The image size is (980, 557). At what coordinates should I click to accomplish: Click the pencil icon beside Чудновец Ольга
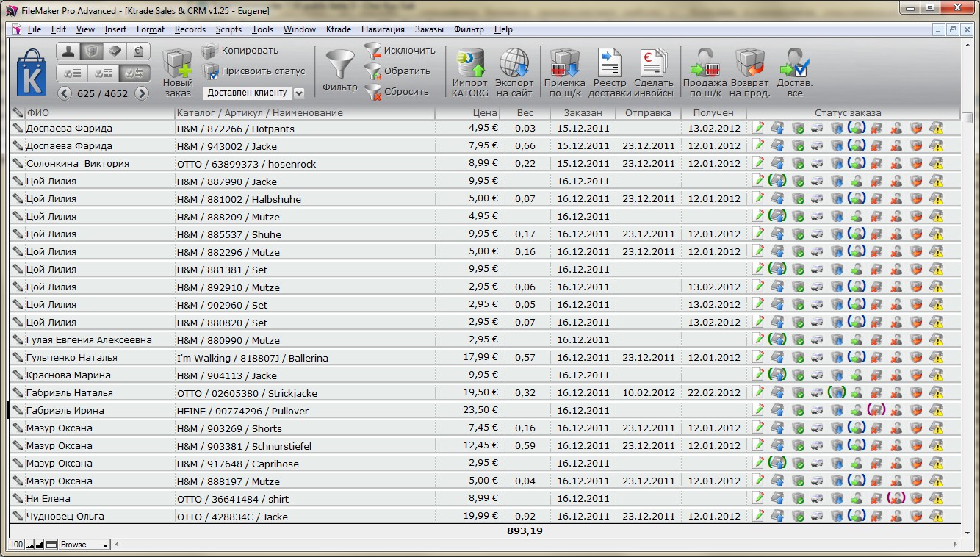18,516
